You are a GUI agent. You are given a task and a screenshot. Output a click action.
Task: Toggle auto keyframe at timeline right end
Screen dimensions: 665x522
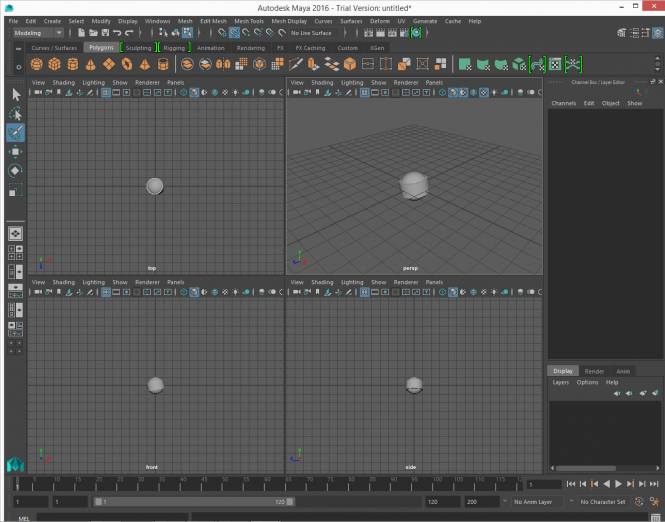pos(639,502)
